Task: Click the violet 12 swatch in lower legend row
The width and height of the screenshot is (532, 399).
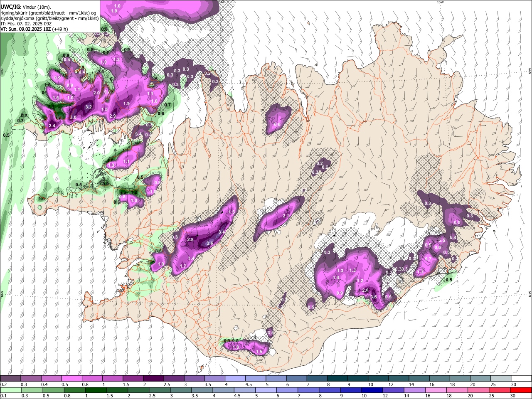Action: 393,390
